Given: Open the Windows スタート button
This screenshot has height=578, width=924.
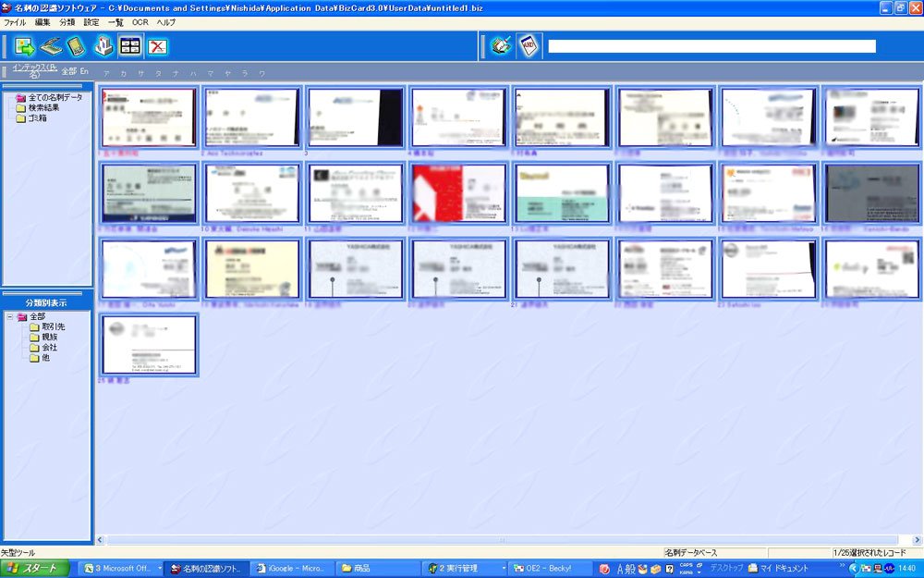Looking at the screenshot, I should (x=35, y=569).
